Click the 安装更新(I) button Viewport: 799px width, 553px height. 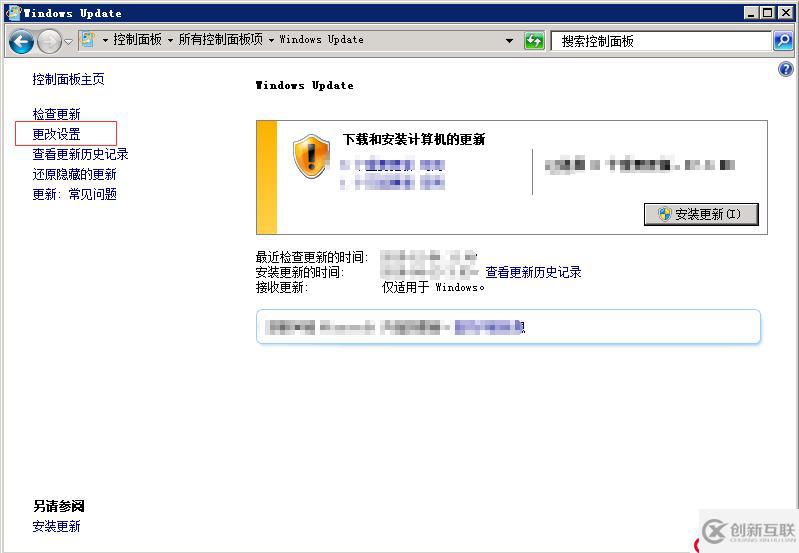click(701, 214)
